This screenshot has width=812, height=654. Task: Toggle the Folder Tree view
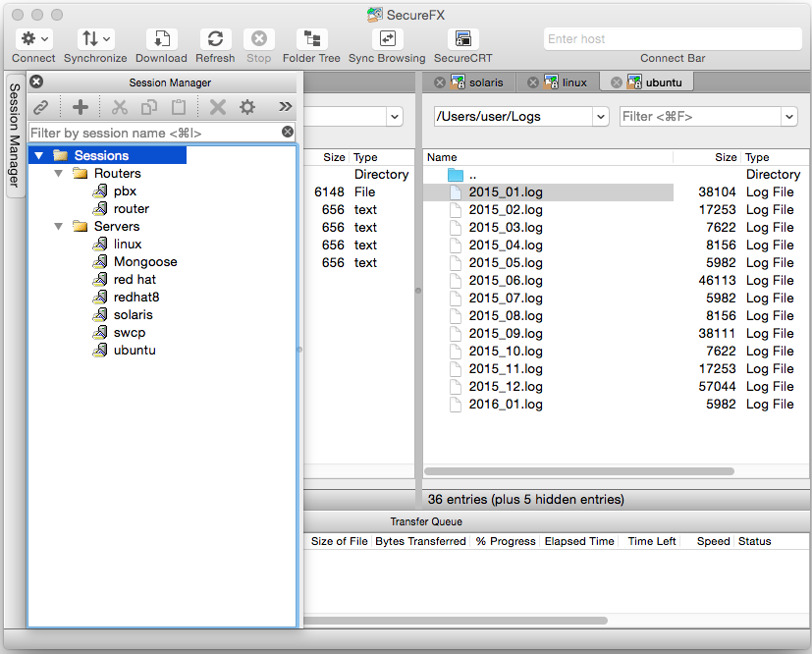tap(311, 39)
